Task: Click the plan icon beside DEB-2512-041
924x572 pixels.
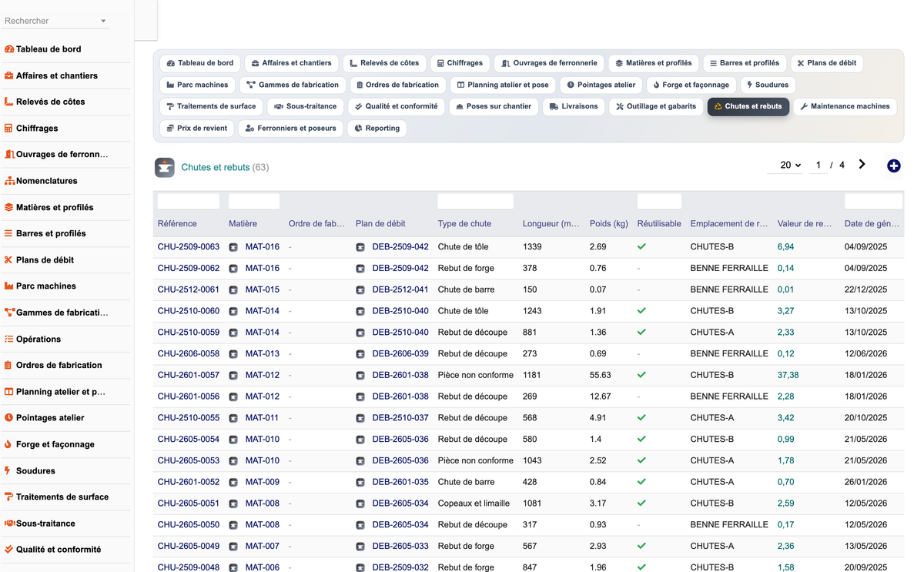Action: (x=360, y=290)
